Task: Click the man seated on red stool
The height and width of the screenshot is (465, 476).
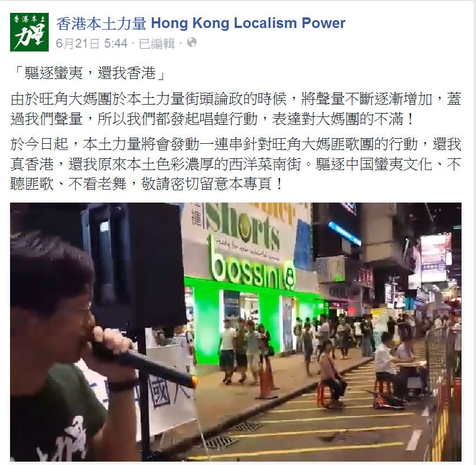Action: tap(330, 373)
